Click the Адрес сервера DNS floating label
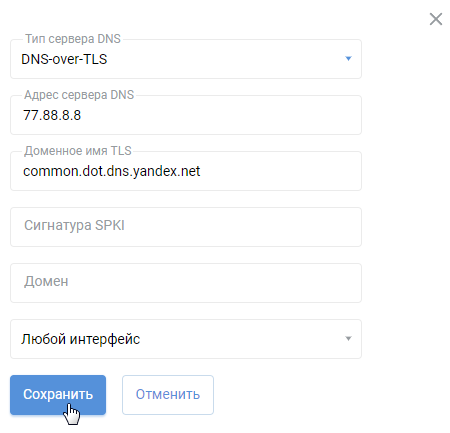 [79, 95]
